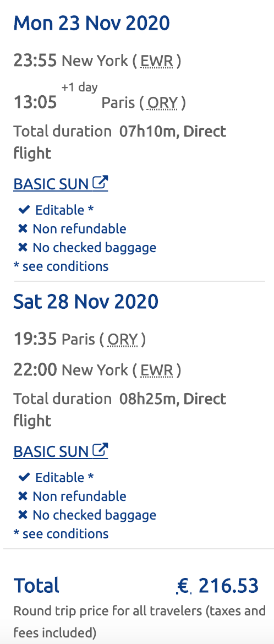274x644 pixels.
Task: Click the ORY airport code on return departure
Action: (122, 340)
